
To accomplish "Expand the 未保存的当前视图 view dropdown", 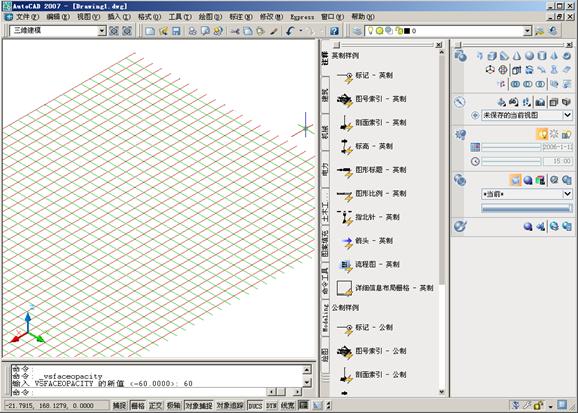I will [568, 115].
